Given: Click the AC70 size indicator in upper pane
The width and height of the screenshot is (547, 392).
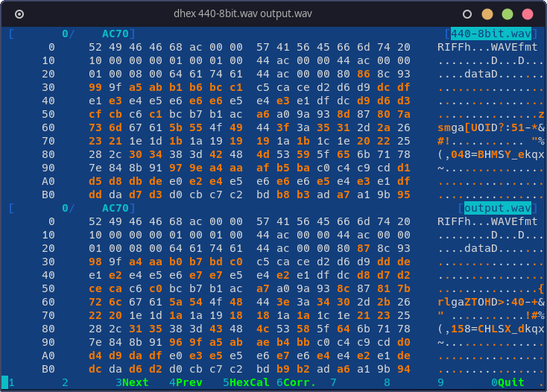Looking at the screenshot, I should 116,34.
